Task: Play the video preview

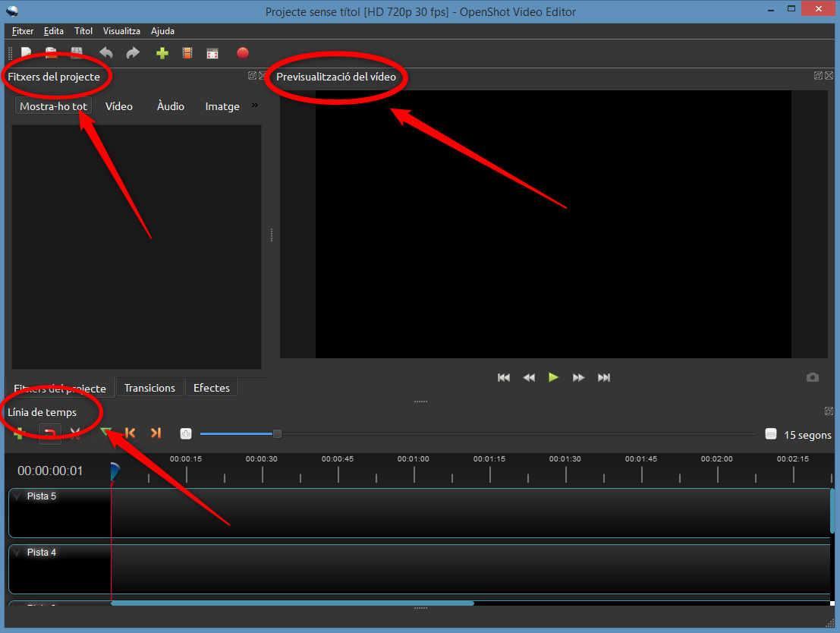Action: tap(553, 377)
